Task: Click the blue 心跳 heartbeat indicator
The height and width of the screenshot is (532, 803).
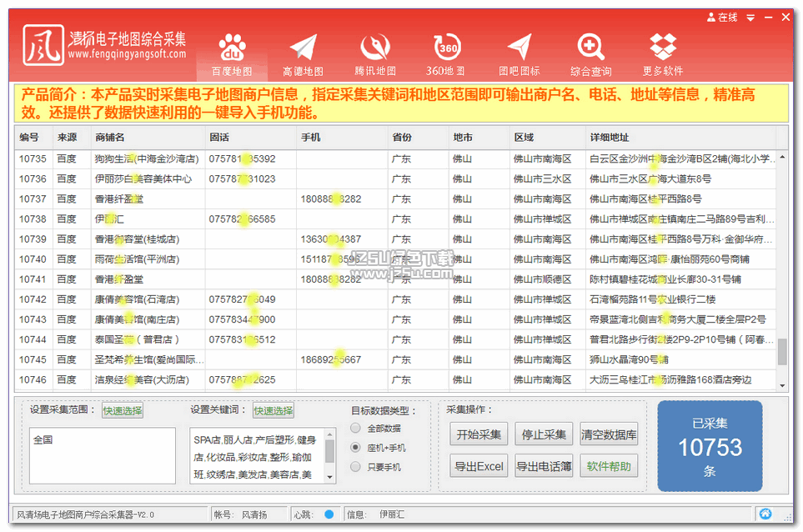Action: (x=329, y=514)
